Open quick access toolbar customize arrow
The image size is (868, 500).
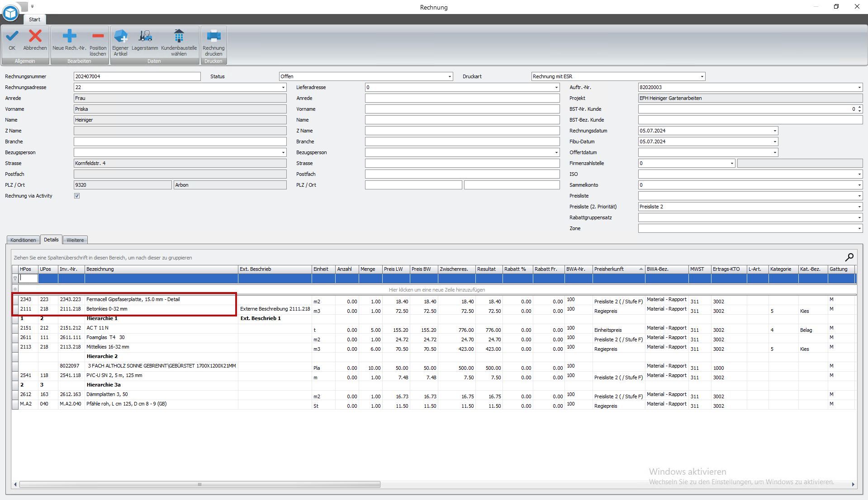[x=32, y=6]
